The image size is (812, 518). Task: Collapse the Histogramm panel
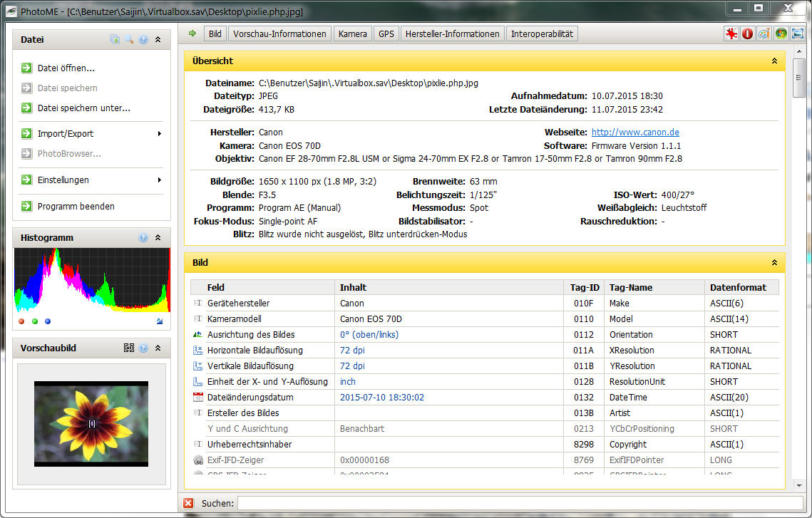pyautogui.click(x=158, y=238)
